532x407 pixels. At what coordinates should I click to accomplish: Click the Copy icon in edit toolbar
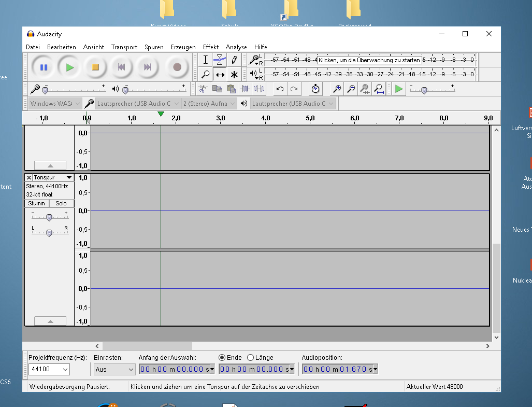point(217,89)
